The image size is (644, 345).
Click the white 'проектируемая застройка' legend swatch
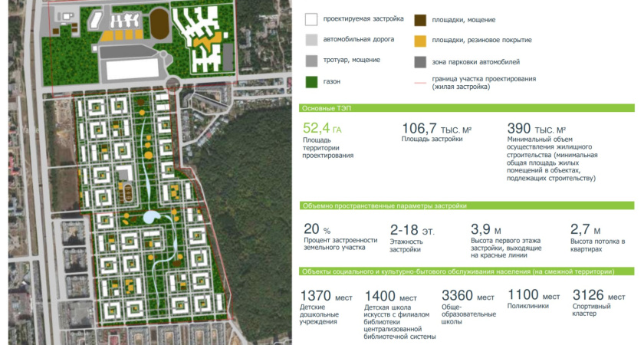[310, 20]
